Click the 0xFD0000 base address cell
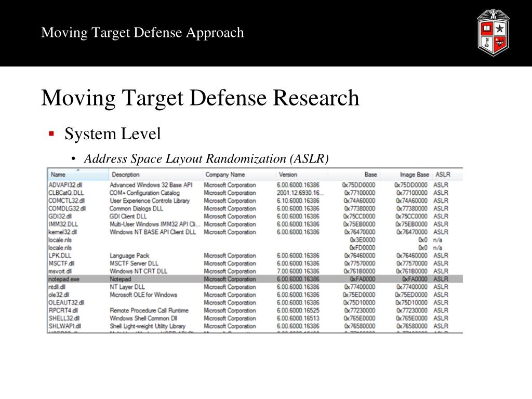Viewport: 532px width, 399px height. pos(362,247)
